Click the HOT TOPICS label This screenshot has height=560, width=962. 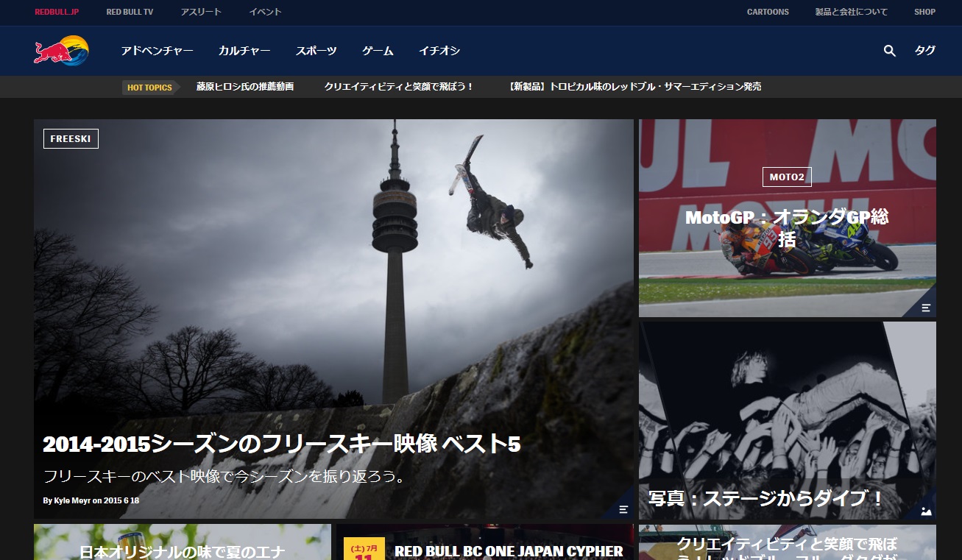coord(149,88)
